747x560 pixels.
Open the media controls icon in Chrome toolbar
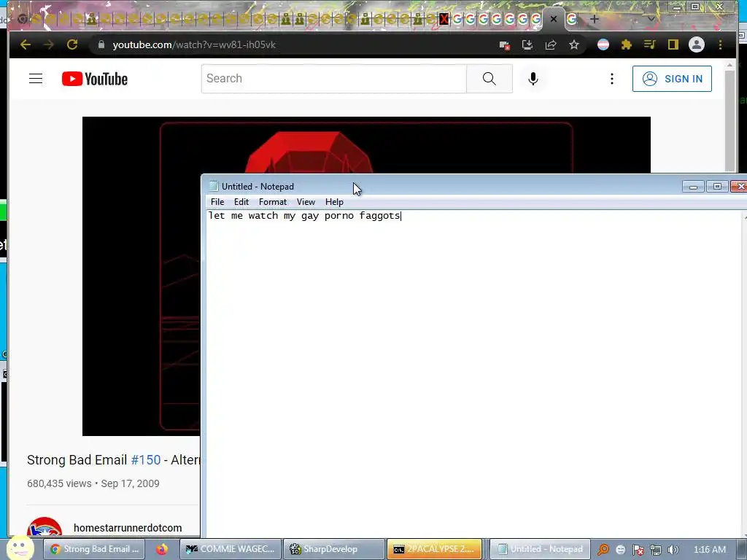650,44
